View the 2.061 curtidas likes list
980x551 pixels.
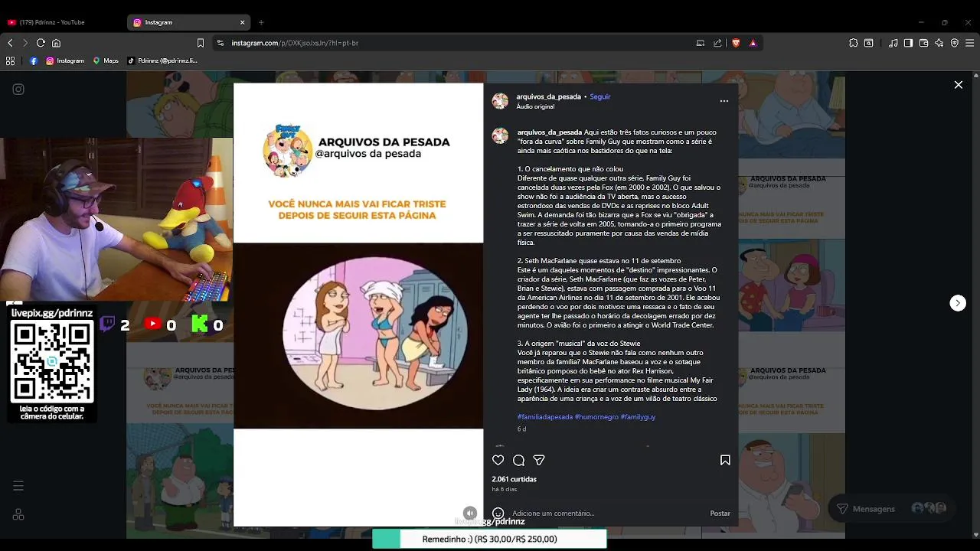tap(514, 479)
